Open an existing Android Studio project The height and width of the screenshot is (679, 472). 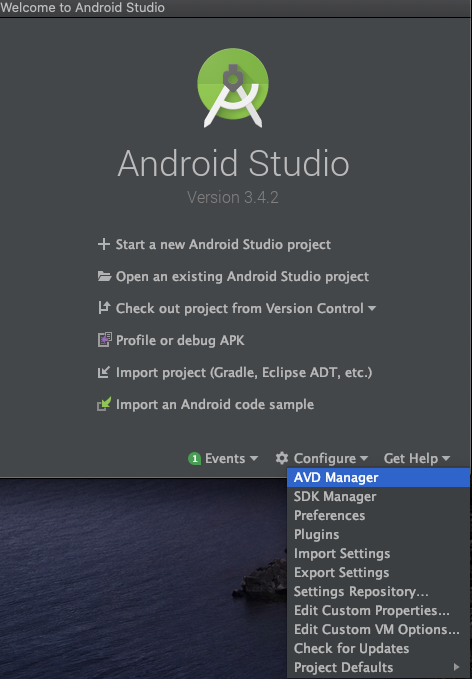(242, 276)
